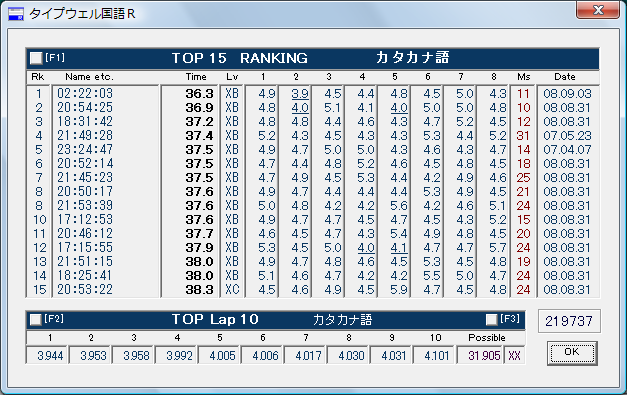Select lap time 4.031
Image resolution: width=627 pixels, height=395 pixels.
pyautogui.click(x=394, y=355)
